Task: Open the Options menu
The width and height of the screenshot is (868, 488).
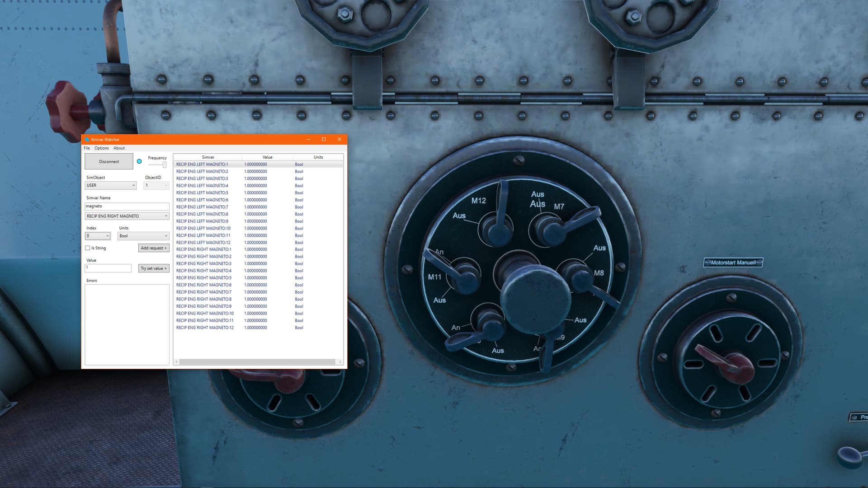Action: [101, 148]
